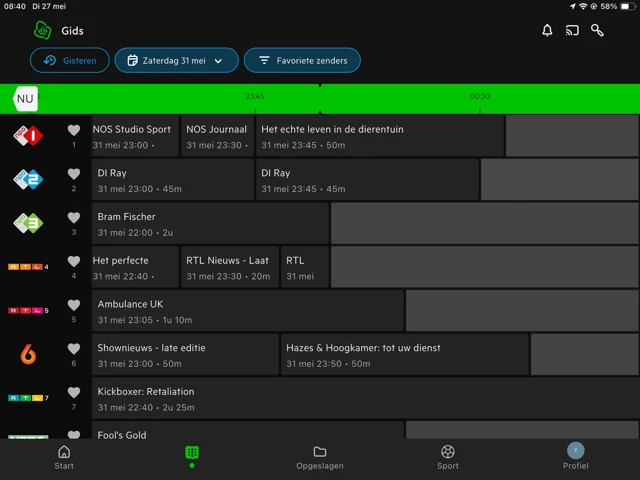
Task: Open DI Ray at 23:00
Action: coord(173,180)
